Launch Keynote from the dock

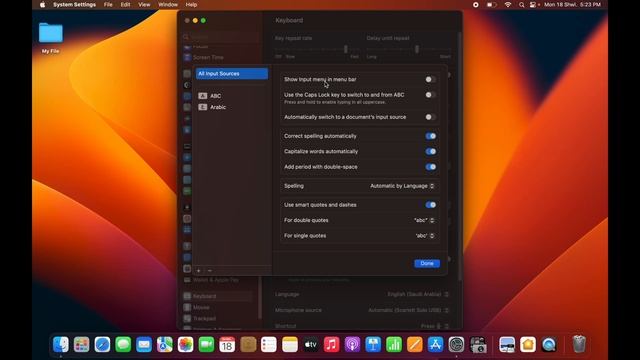point(373,344)
